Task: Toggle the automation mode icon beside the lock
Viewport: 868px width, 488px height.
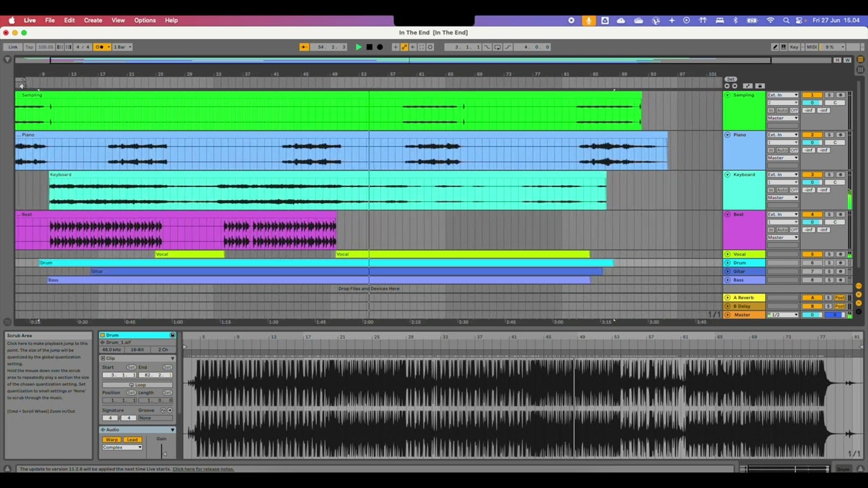Action: point(747,86)
